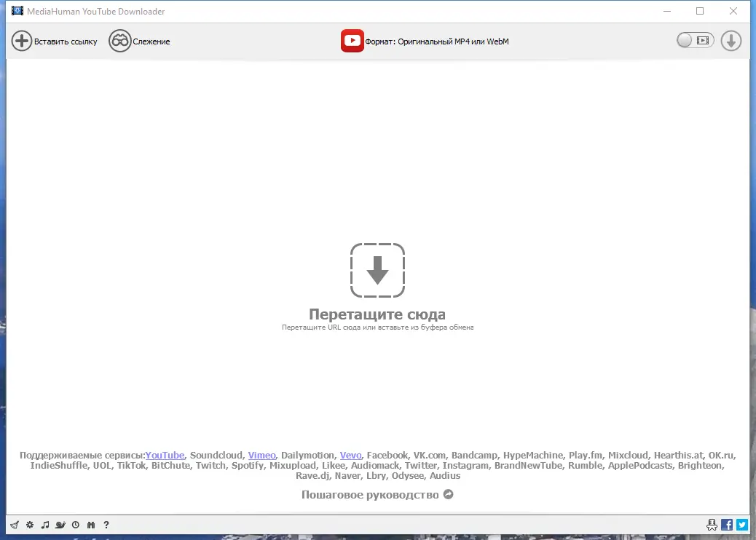Click the Audius service name

tap(445, 475)
